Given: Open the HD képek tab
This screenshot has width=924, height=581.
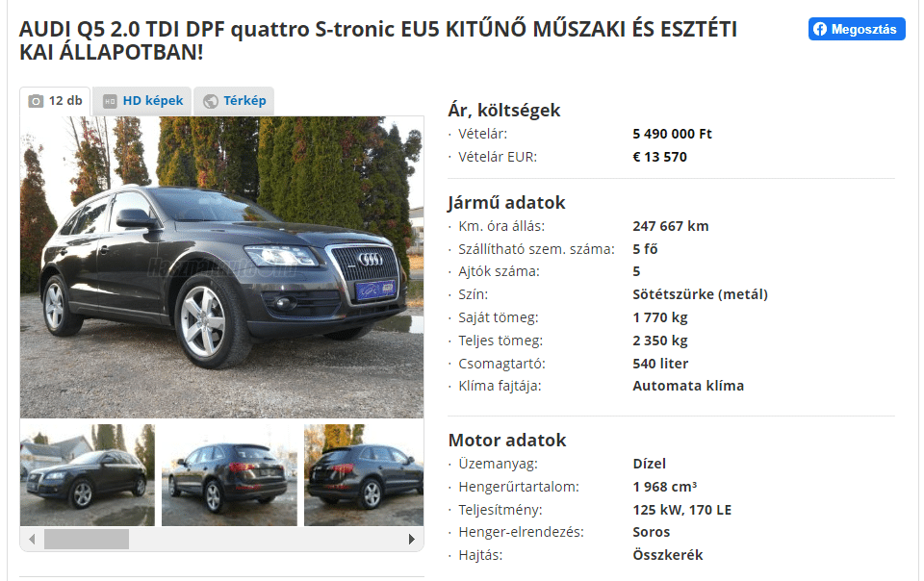Looking at the screenshot, I should (142, 101).
